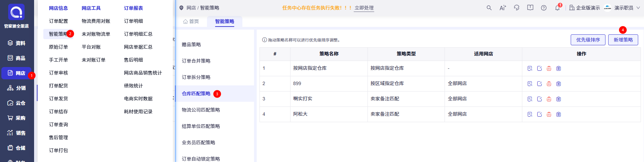This screenshot has height=162, width=644.
Task: Open 订单审核 menu item
Action: pos(58,73)
